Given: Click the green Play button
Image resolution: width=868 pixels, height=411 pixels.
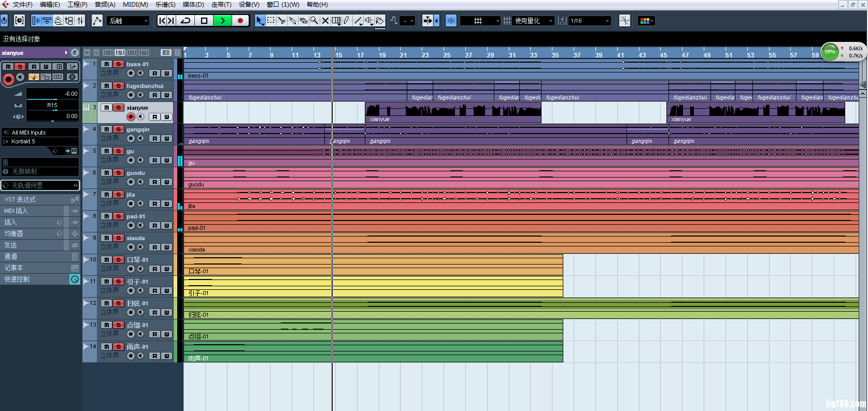Looking at the screenshot, I should pyautogui.click(x=222, y=21).
